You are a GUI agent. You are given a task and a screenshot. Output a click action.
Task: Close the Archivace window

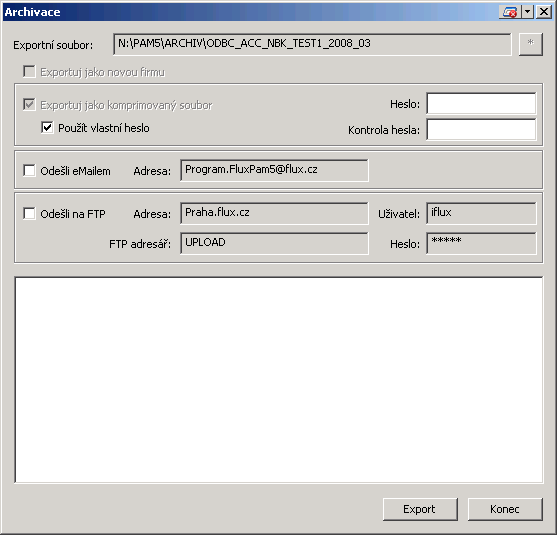point(544,12)
